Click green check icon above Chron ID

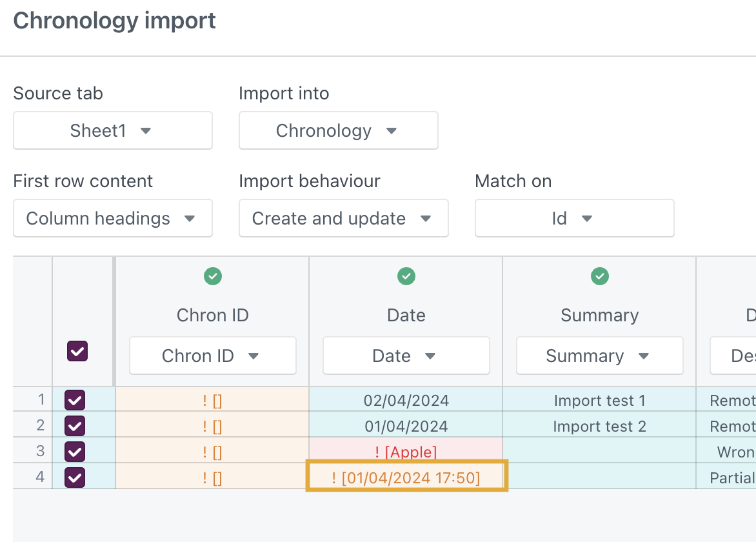tap(213, 277)
